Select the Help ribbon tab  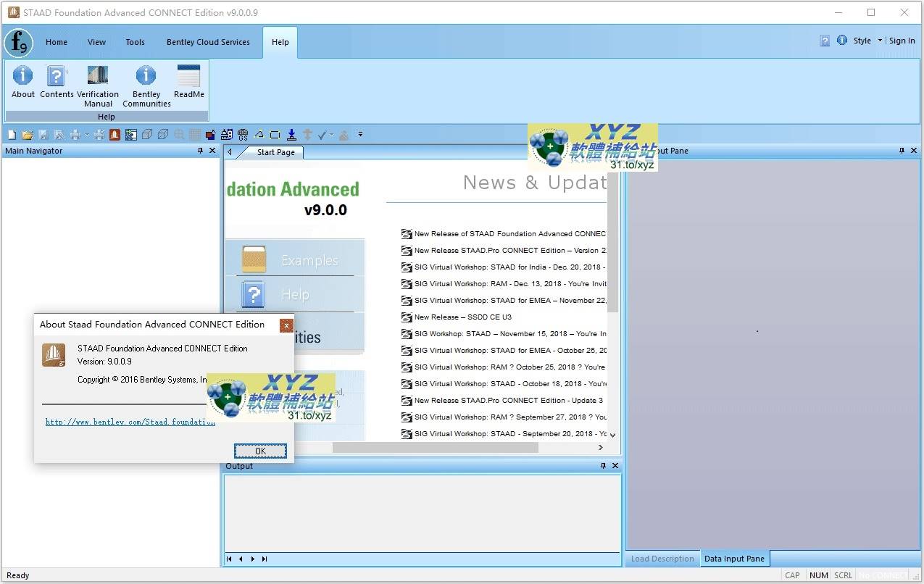coord(280,42)
